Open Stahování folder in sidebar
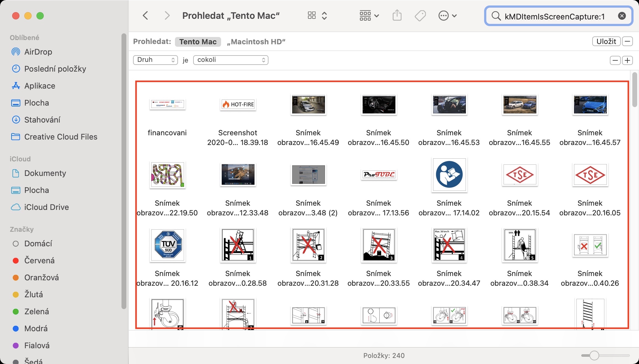Viewport: 639px width, 364px height. pyautogui.click(x=42, y=120)
